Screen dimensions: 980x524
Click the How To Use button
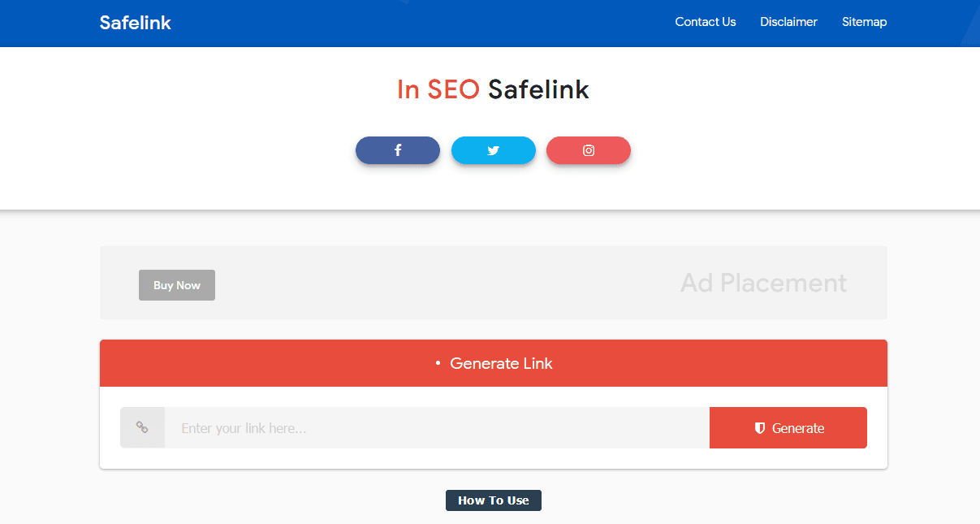pos(494,500)
